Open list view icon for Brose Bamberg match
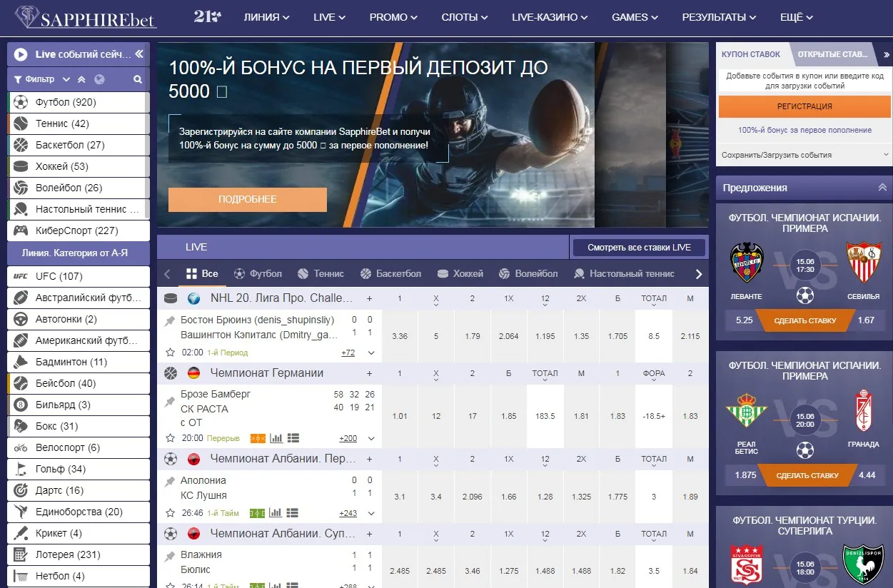 click(293, 438)
